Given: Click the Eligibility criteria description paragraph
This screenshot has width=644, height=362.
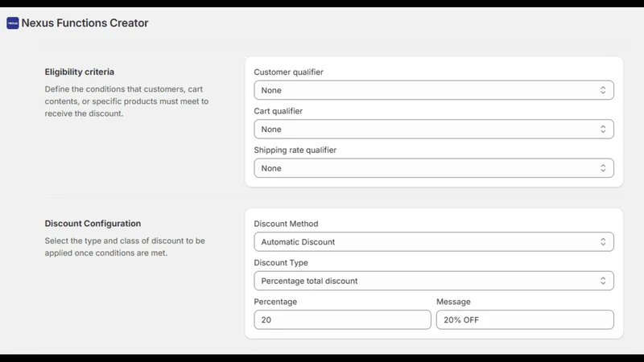Looking at the screenshot, I should 126,101.
